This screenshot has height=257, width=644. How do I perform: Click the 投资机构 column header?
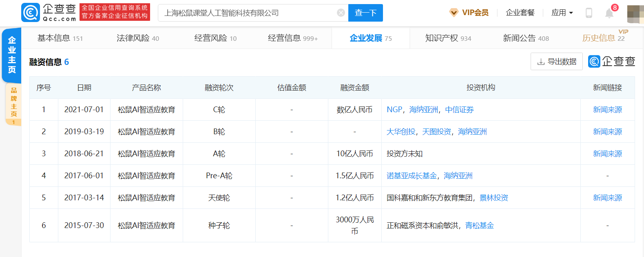click(x=481, y=88)
